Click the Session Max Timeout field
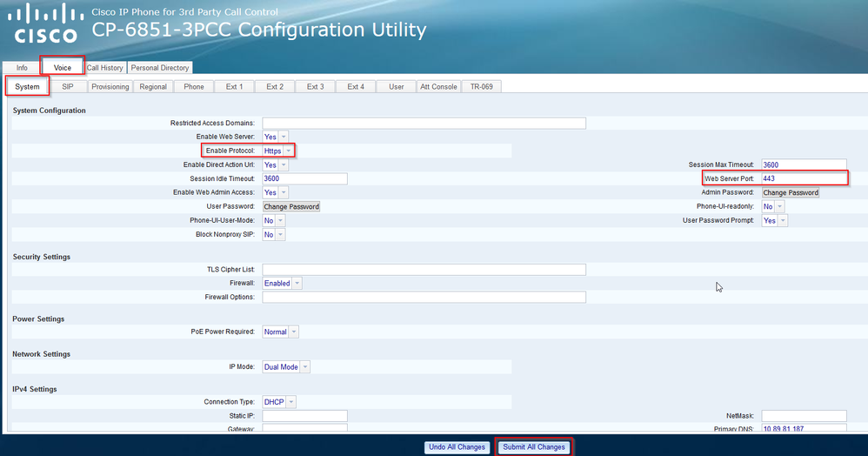This screenshot has width=868, height=456. [x=804, y=164]
